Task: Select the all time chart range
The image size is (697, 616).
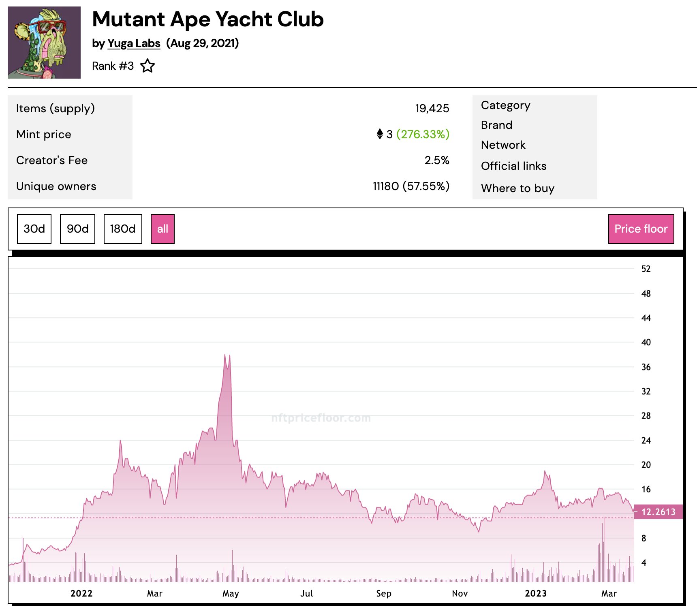Action: 162,229
